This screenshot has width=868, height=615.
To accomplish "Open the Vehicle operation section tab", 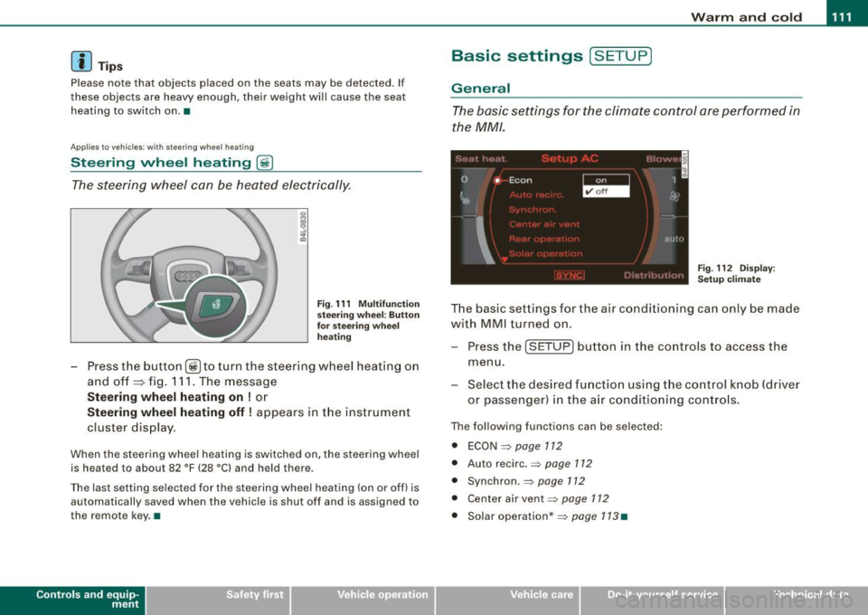I will pos(363,600).
